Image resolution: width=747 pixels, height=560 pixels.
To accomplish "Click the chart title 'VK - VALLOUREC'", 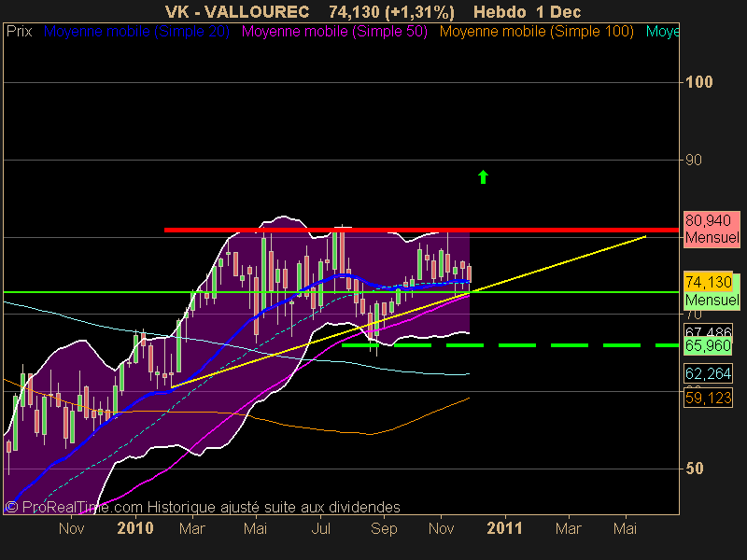I will click(x=237, y=11).
